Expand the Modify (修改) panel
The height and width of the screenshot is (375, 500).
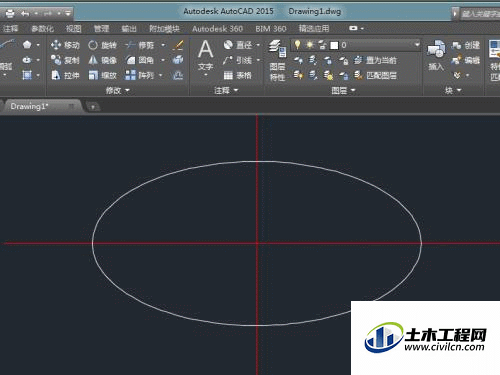(x=118, y=90)
